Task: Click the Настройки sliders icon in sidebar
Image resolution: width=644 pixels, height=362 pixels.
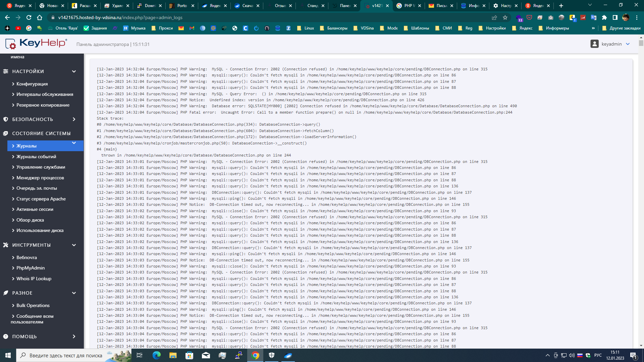Action: [x=6, y=71]
